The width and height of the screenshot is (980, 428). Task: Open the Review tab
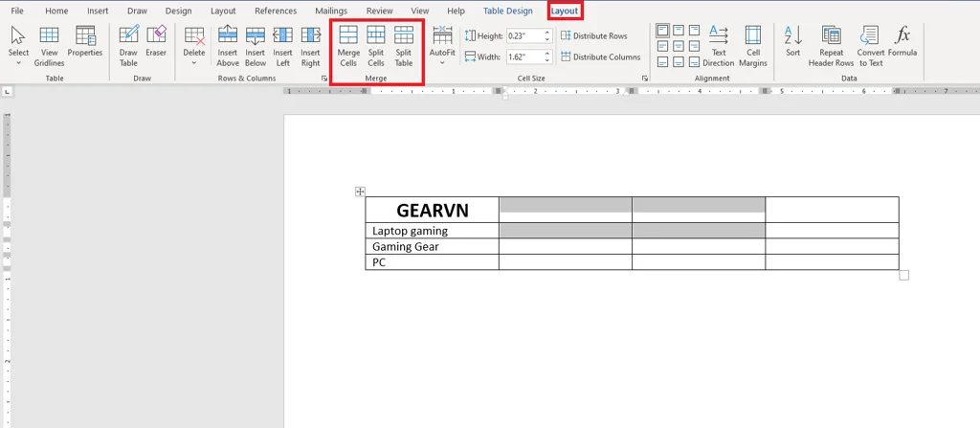[x=379, y=11]
